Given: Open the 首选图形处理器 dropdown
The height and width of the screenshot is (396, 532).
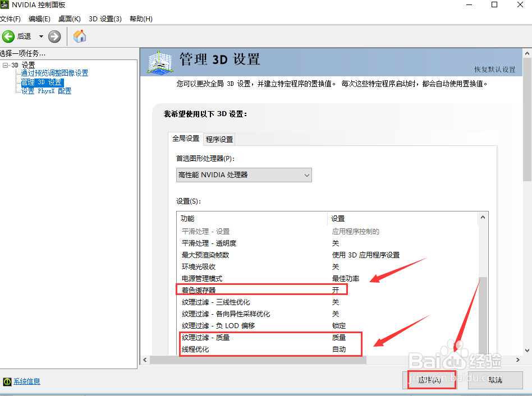Looking at the screenshot, I should coord(244,175).
